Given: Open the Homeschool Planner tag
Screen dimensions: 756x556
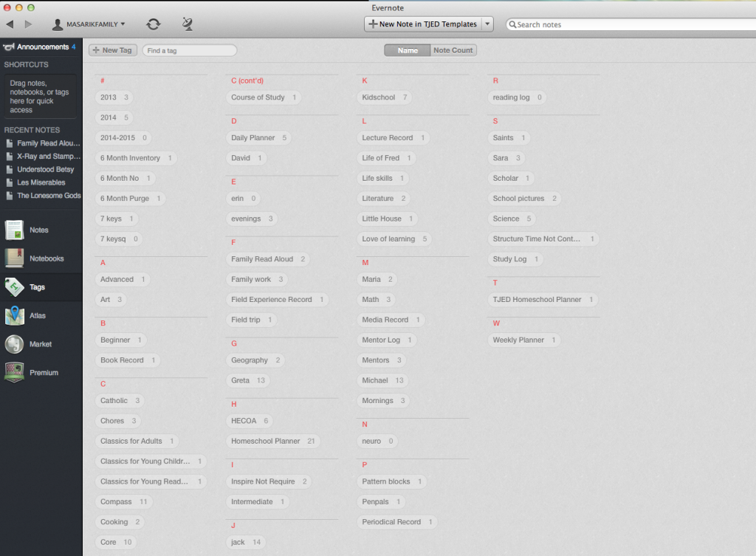Looking at the screenshot, I should 273,441.
